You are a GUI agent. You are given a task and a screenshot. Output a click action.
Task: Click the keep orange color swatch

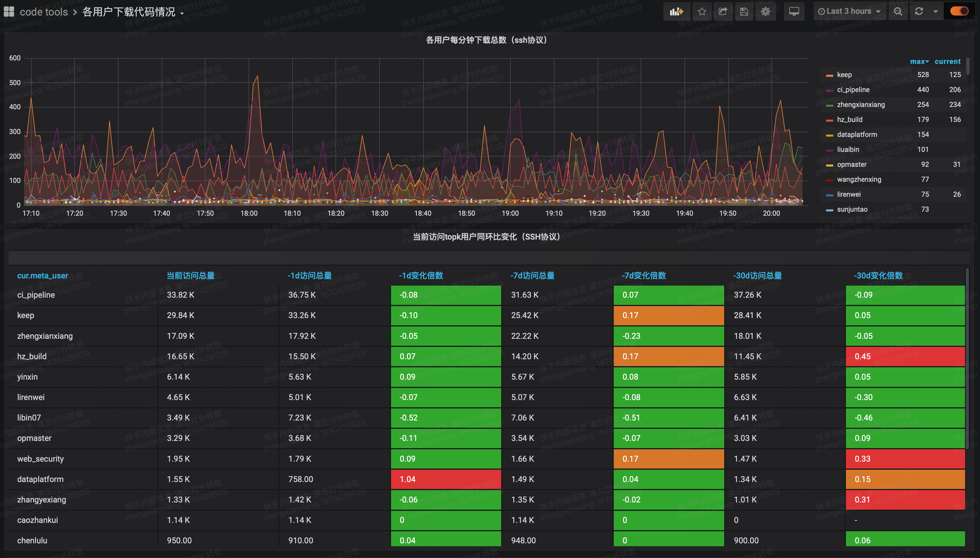pos(830,75)
